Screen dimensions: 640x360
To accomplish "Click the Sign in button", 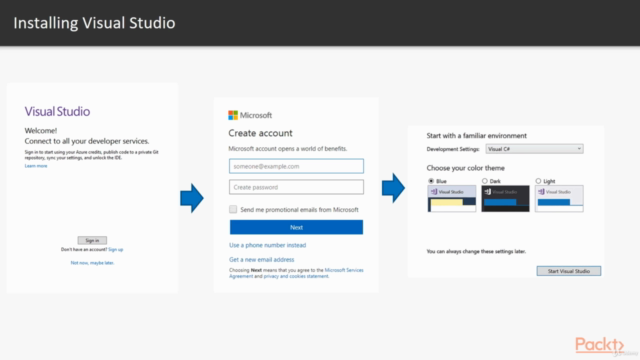I will tap(92, 240).
